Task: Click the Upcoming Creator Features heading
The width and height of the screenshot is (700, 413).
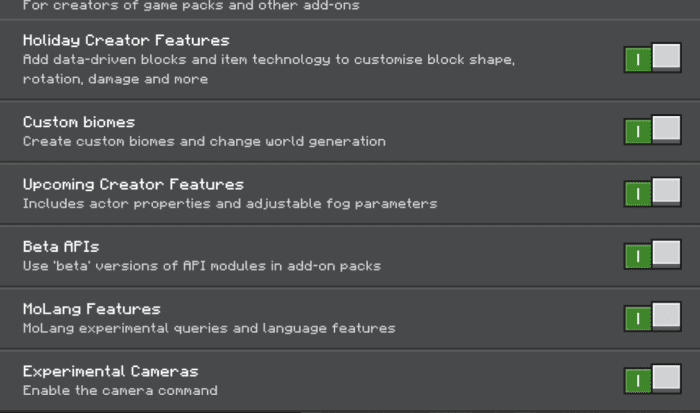Action: (133, 184)
